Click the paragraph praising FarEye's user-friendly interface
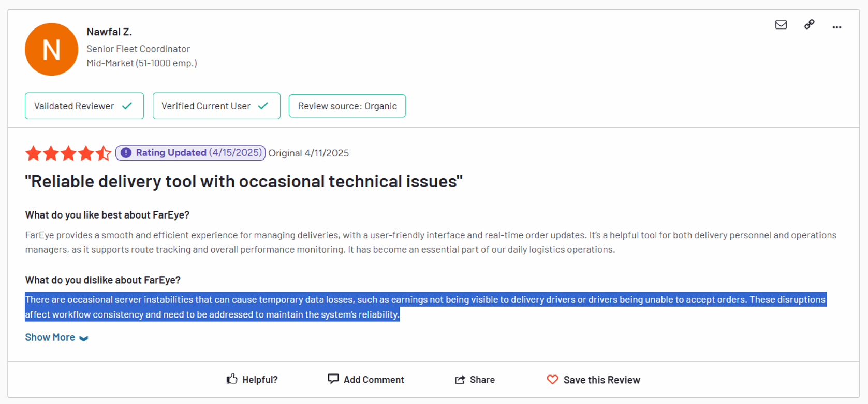The image size is (868, 404). click(x=431, y=242)
